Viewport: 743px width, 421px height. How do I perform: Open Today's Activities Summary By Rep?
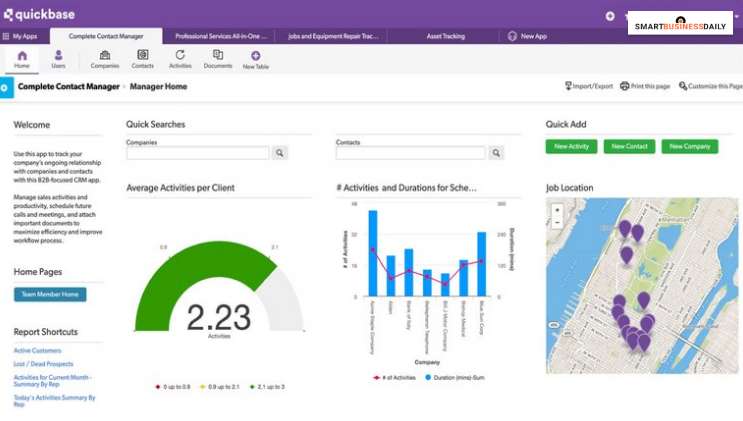[x=54, y=401]
